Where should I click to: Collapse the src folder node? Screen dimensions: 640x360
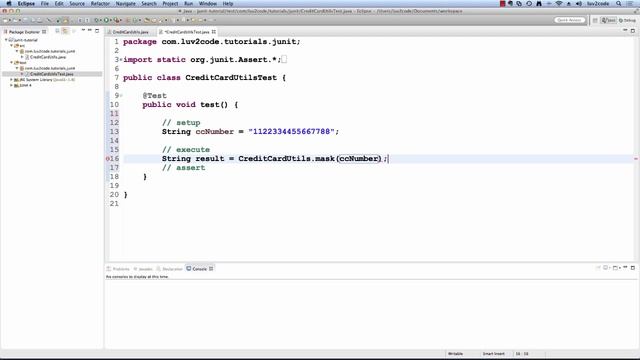[11, 46]
